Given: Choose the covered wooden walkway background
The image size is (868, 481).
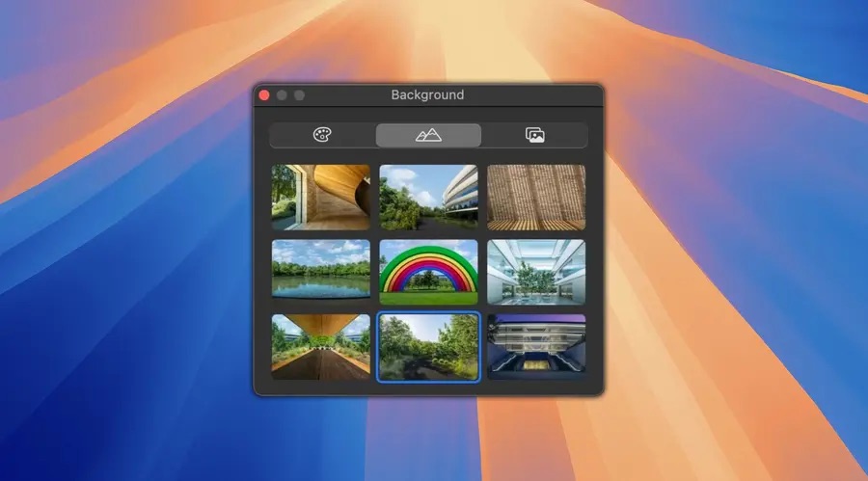Looking at the screenshot, I should [x=321, y=346].
